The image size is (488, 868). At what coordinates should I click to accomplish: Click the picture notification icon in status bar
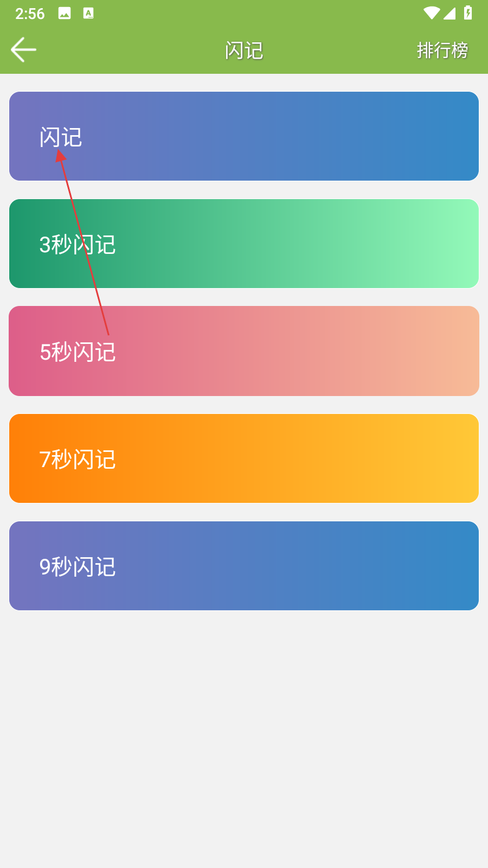pos(65,14)
